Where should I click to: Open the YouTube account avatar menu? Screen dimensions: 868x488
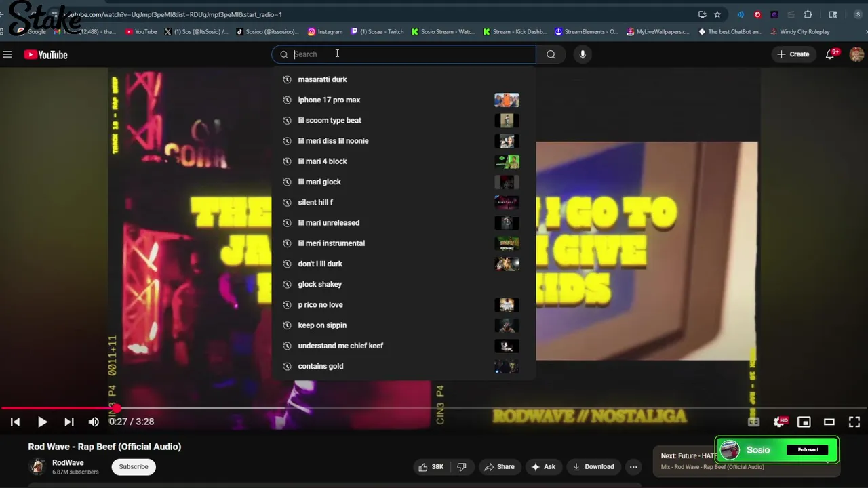(x=856, y=54)
